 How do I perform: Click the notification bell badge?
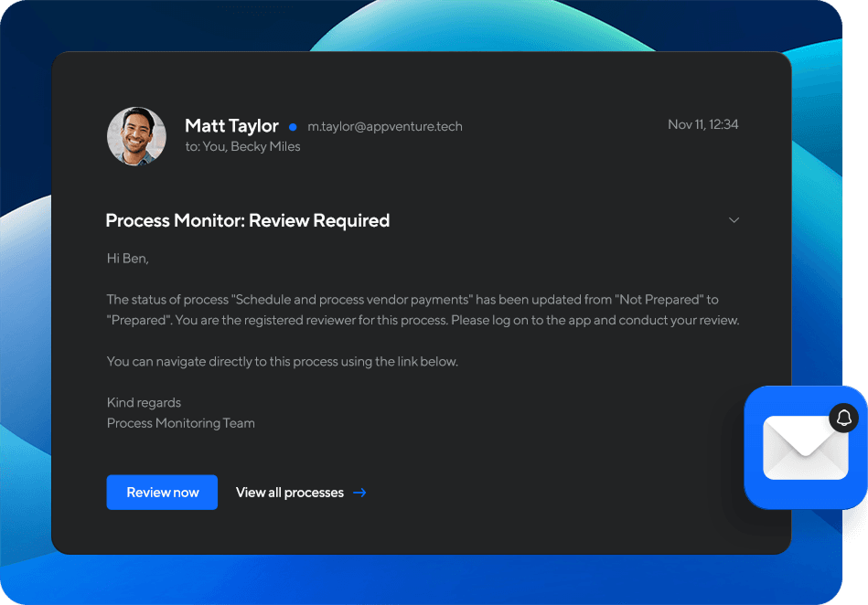843,418
